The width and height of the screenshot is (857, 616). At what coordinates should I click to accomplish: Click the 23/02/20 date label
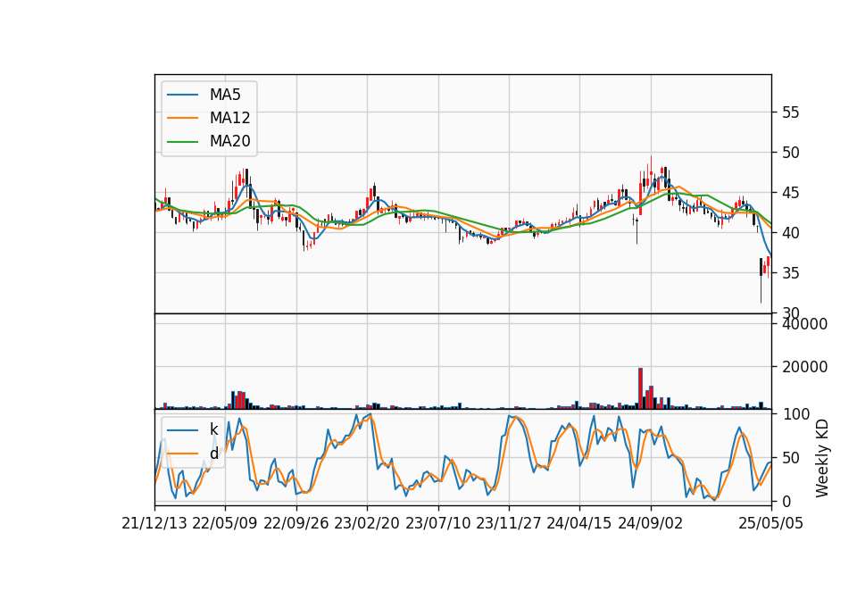click(x=367, y=523)
